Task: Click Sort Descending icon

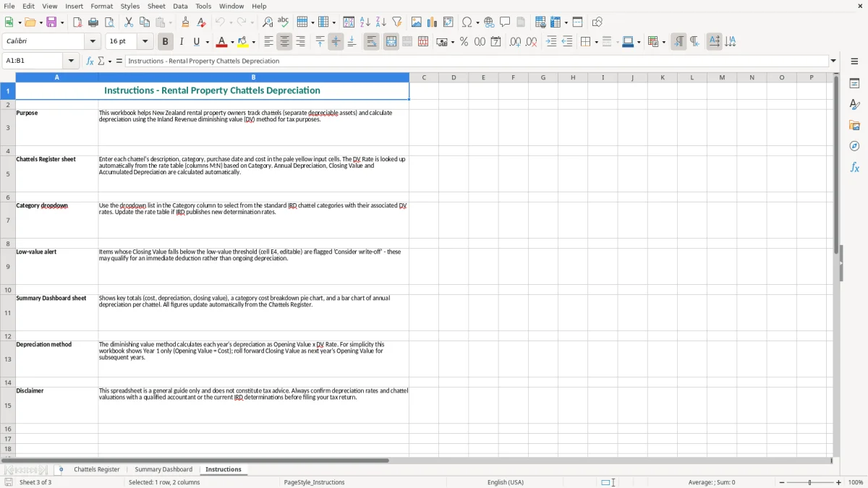Action: pyautogui.click(x=380, y=22)
